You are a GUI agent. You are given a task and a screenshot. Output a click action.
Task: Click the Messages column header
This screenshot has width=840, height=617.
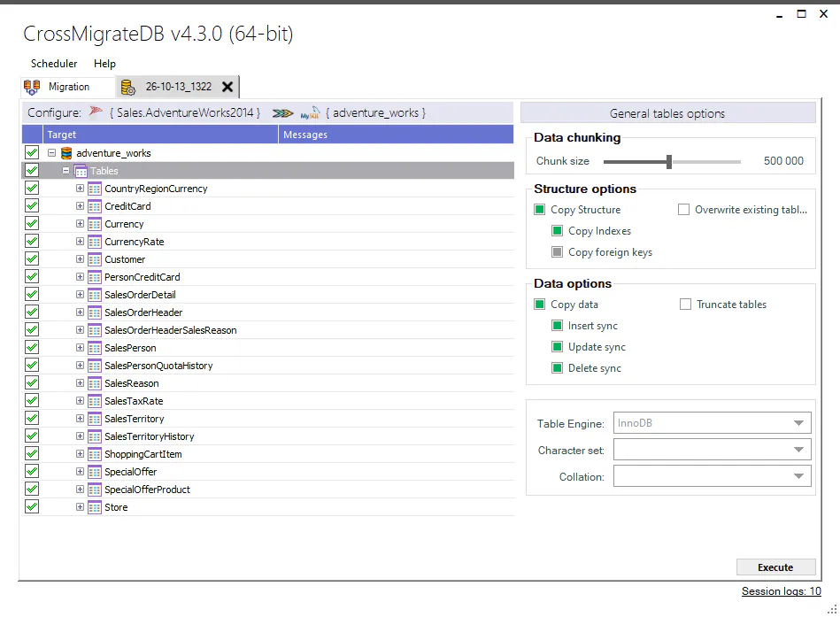click(396, 135)
